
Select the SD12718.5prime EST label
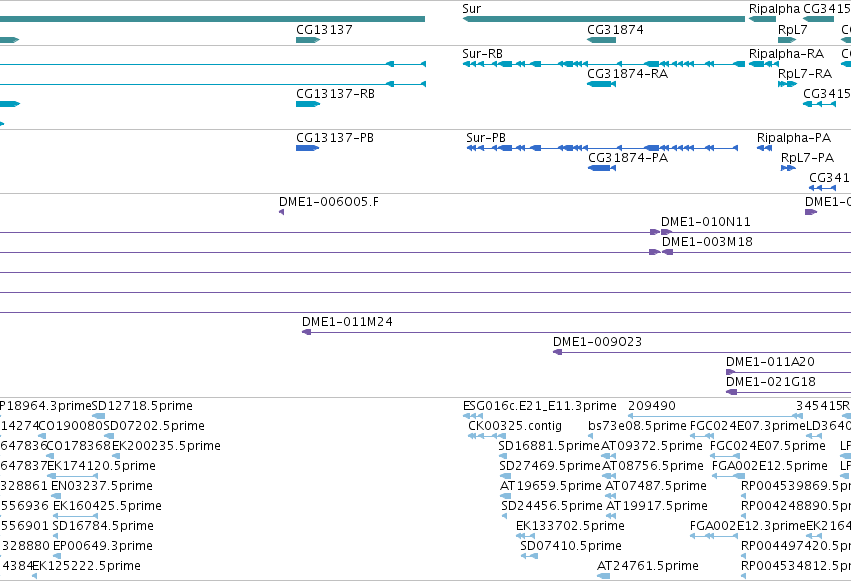(142, 406)
